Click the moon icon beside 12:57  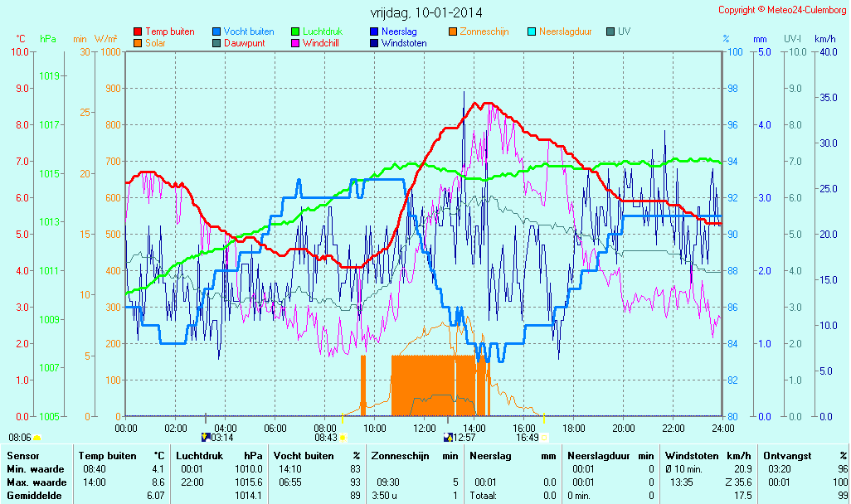pos(449,437)
